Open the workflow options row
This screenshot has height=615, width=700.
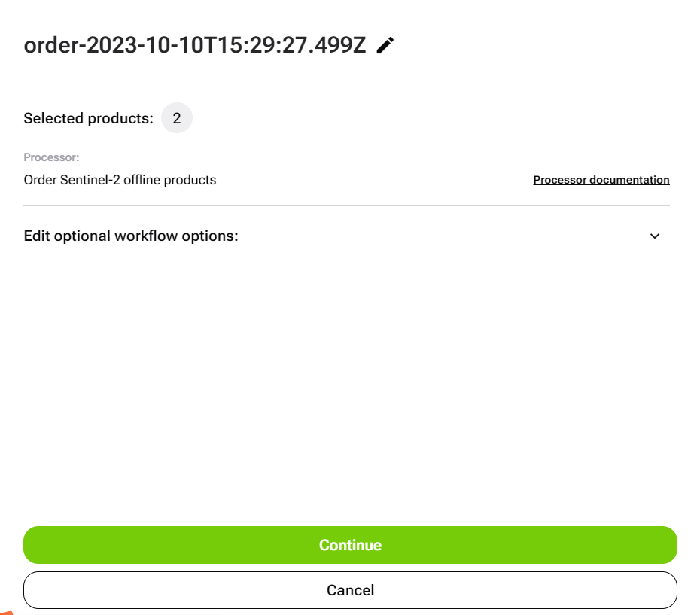click(x=346, y=236)
